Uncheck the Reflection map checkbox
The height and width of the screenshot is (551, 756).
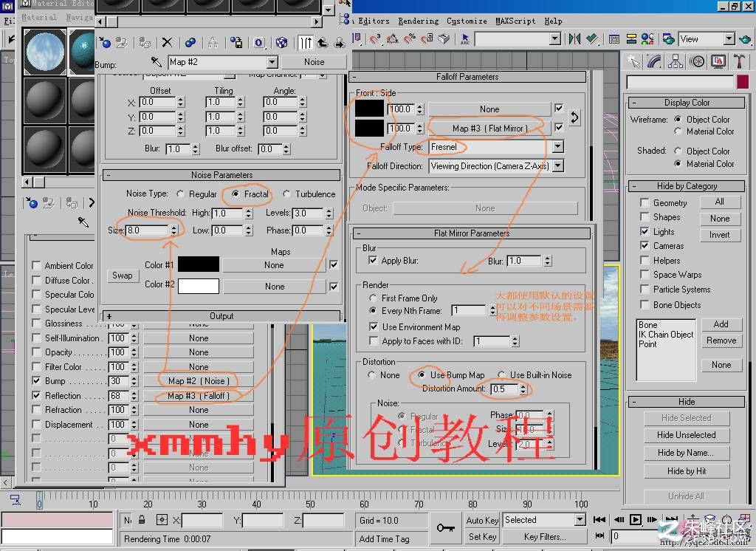pyautogui.click(x=36, y=395)
